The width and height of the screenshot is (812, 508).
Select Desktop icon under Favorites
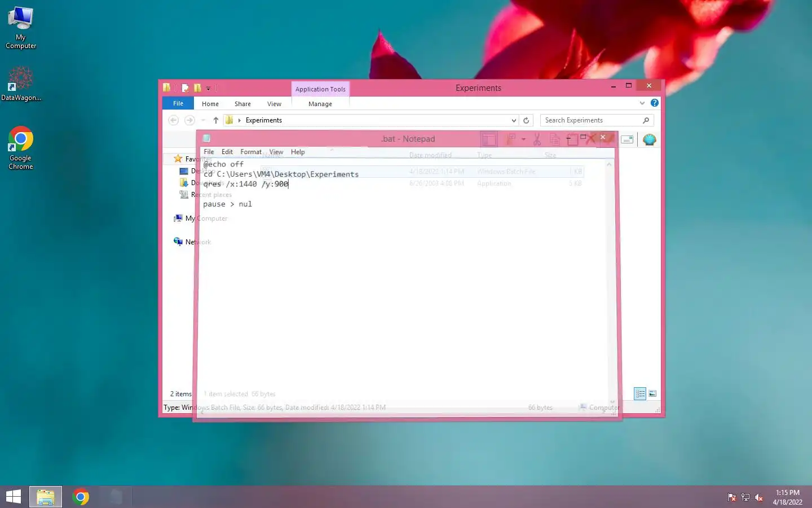coord(183,170)
